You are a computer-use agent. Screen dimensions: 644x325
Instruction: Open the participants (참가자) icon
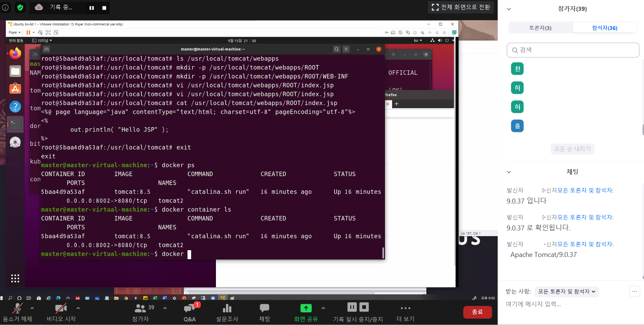[x=140, y=308]
